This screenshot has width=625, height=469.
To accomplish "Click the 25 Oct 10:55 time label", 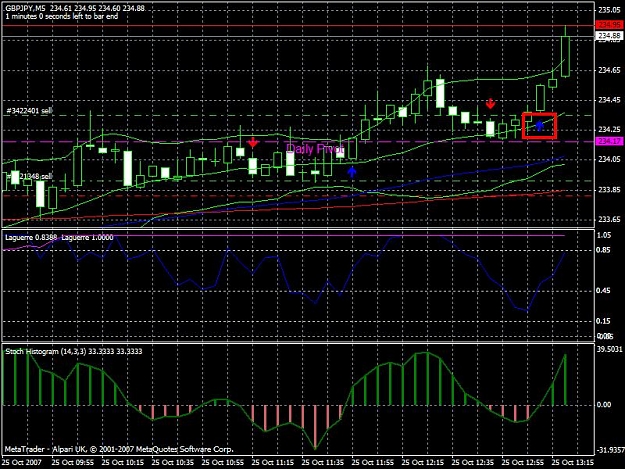I will click(223, 462).
